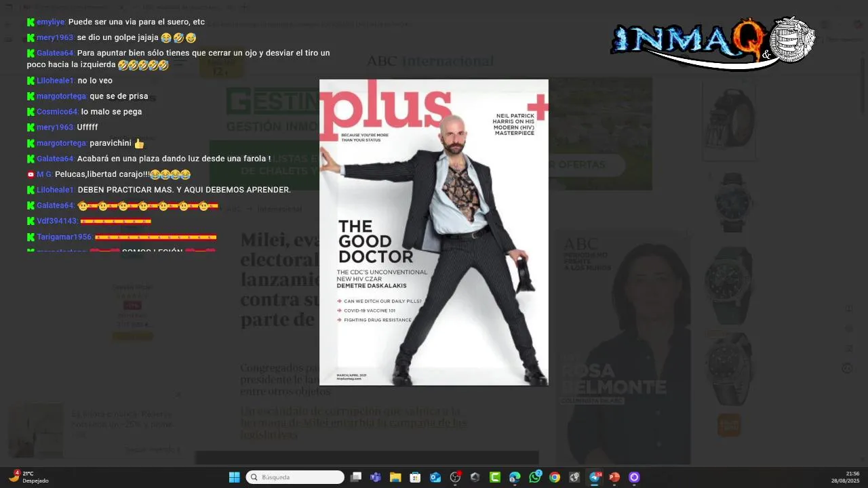Open Outlook from the taskbar

435,477
